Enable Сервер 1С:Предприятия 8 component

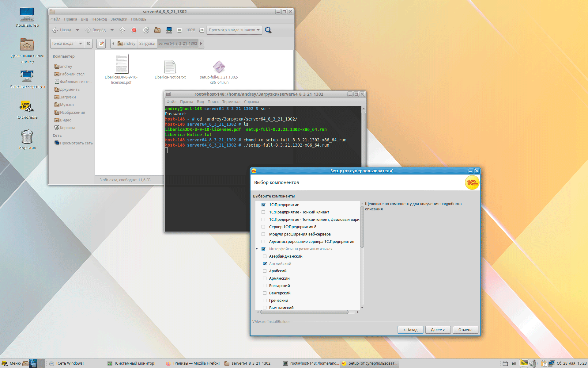pos(263,227)
